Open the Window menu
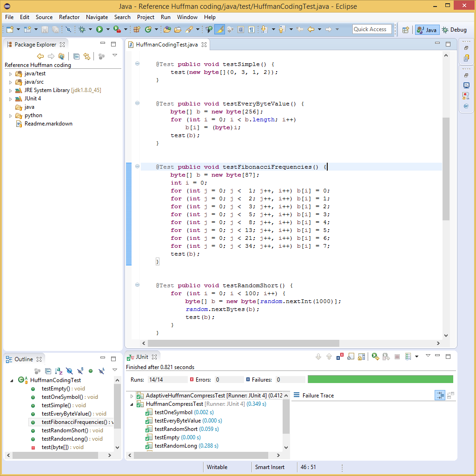The width and height of the screenshot is (476, 476). coord(187,17)
